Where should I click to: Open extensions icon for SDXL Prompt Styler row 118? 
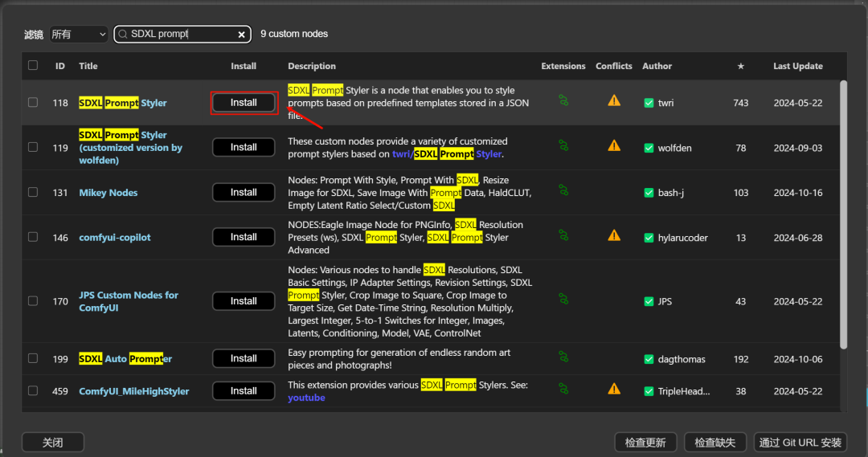[x=563, y=100]
